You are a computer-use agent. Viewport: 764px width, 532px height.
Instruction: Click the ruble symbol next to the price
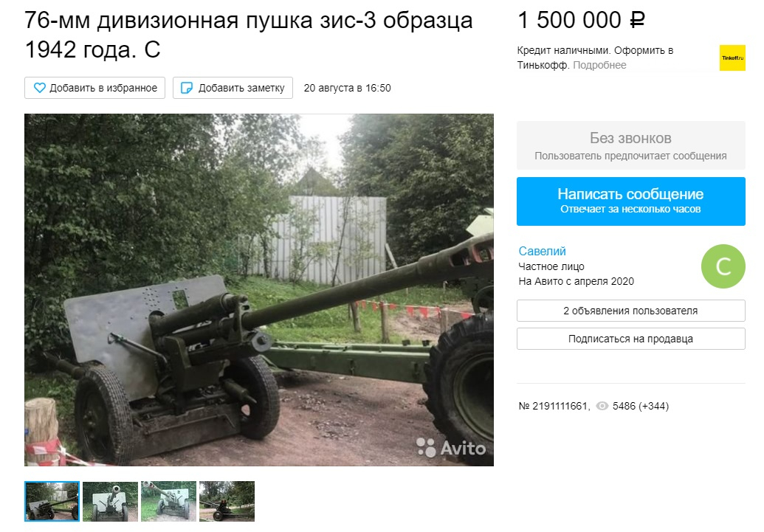click(x=637, y=21)
